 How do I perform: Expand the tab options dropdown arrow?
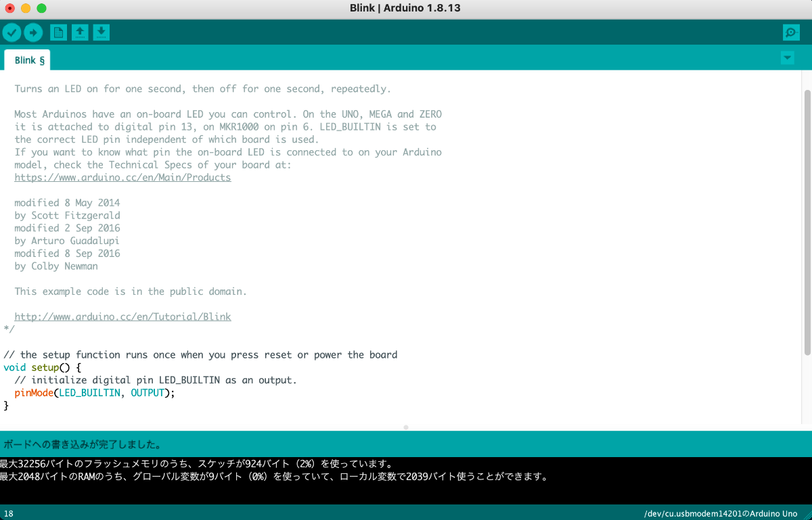[x=787, y=58]
